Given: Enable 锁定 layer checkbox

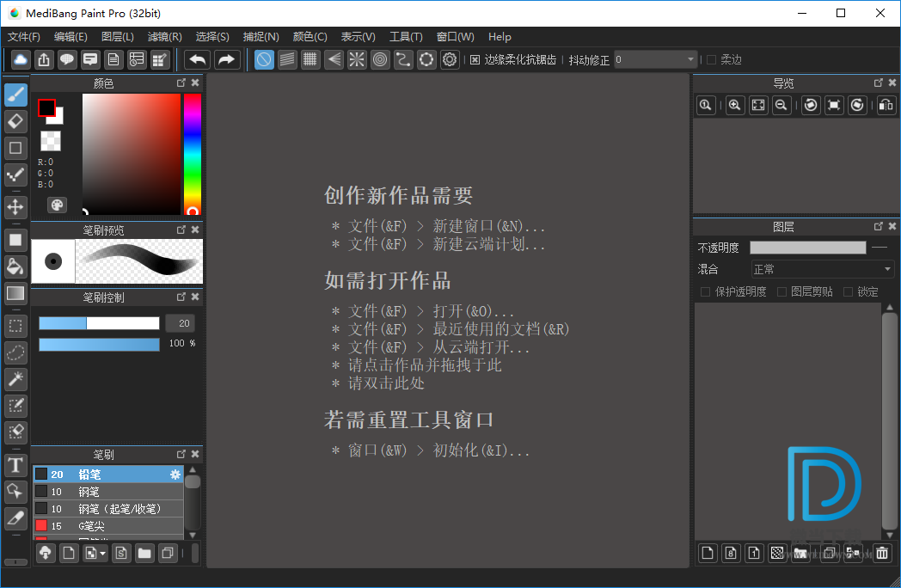Looking at the screenshot, I should [x=848, y=292].
